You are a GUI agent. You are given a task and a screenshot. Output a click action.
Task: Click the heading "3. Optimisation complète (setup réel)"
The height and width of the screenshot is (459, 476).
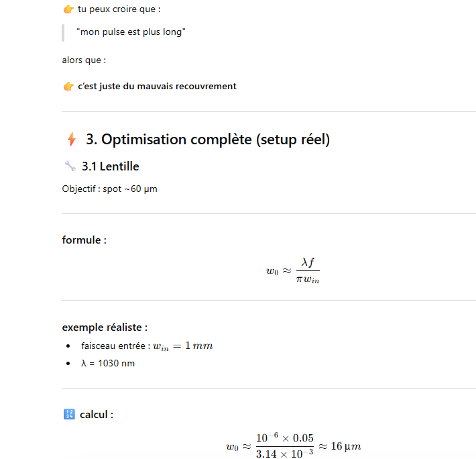[208, 140]
